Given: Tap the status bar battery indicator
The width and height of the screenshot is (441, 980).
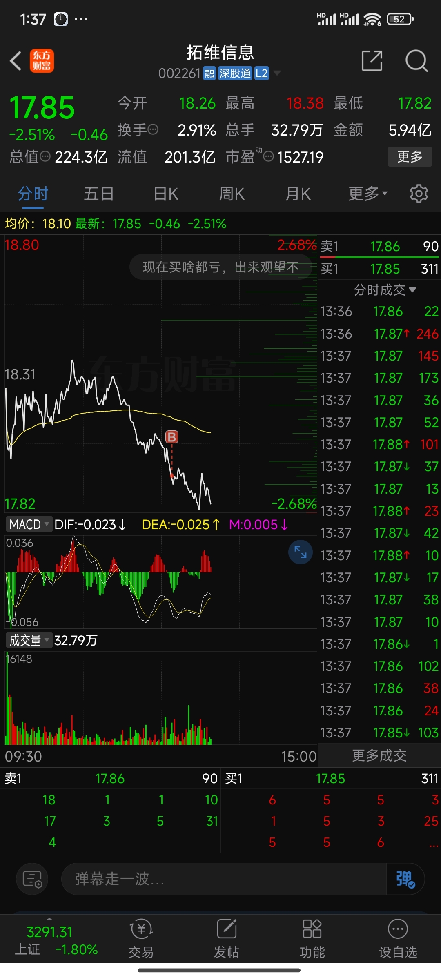Looking at the screenshot, I should (401, 19).
